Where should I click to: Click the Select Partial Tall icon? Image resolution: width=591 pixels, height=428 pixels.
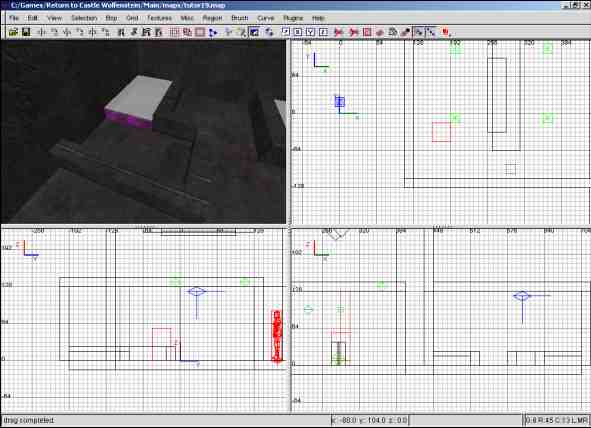click(x=146, y=32)
